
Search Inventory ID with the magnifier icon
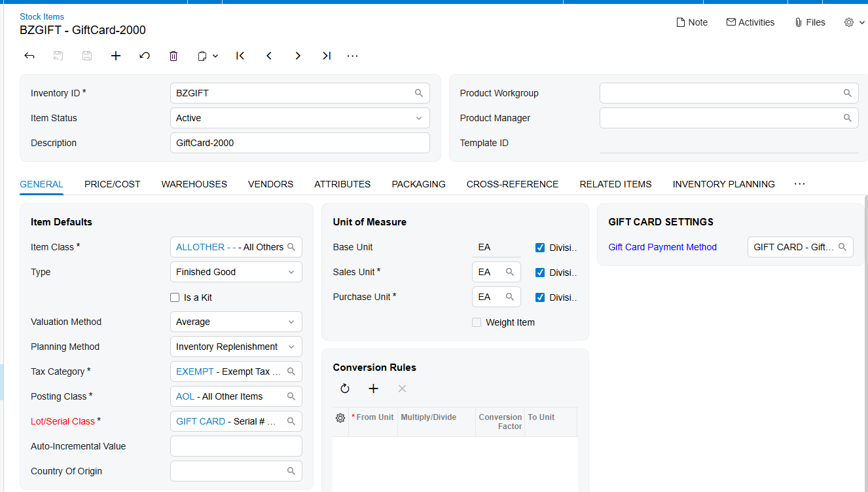(419, 93)
